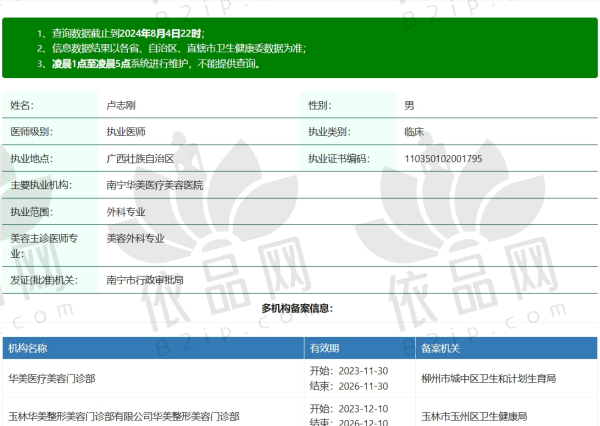Click the 姓名 label cell
Image resolution: width=600 pixels, height=426 pixels.
tap(50, 105)
